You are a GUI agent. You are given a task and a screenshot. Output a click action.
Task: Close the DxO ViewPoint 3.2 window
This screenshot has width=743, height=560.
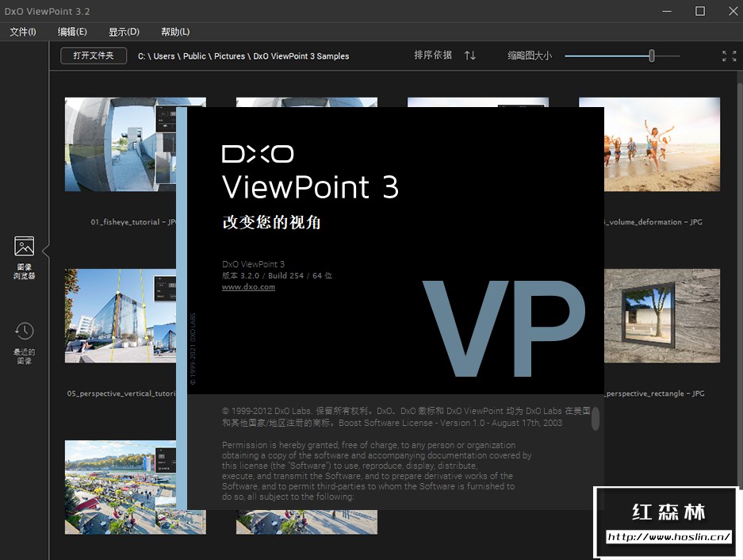pyautogui.click(x=733, y=11)
